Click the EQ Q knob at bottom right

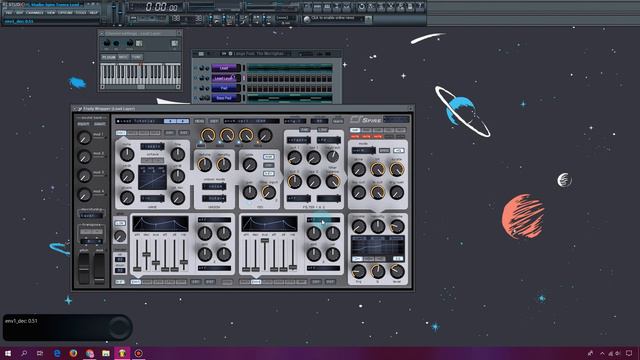tap(378, 271)
